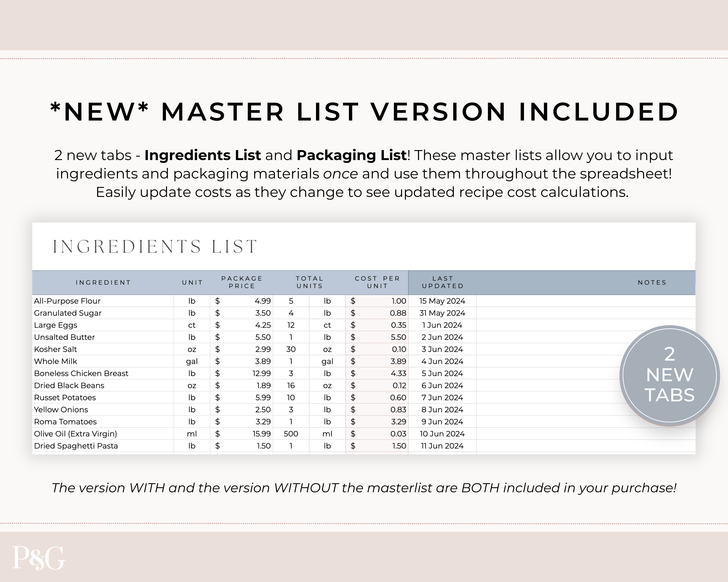Click the Total Units column header
Viewport: 728px width, 582px height.
(309, 283)
